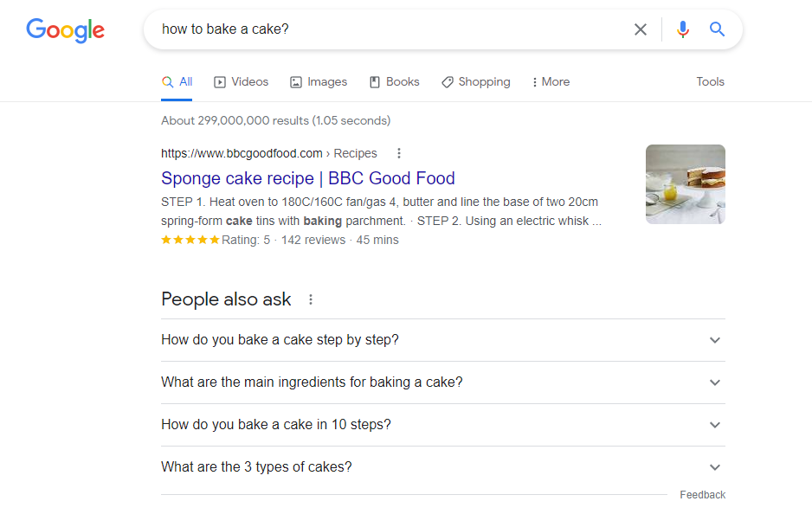Click the Google logo
The width and height of the screenshot is (812, 527).
point(65,30)
